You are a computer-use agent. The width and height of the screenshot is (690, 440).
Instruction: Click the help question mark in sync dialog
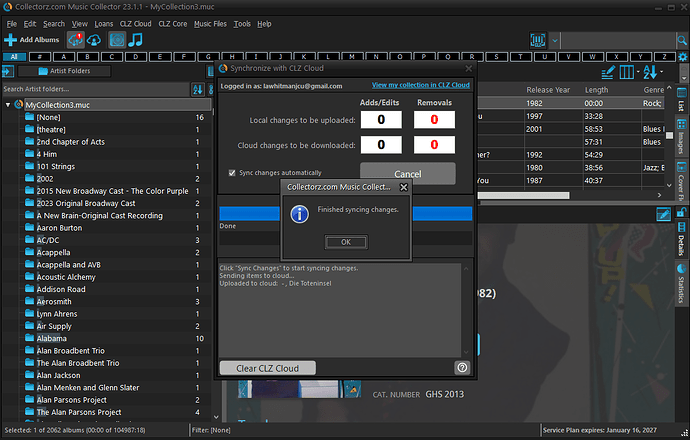point(462,367)
